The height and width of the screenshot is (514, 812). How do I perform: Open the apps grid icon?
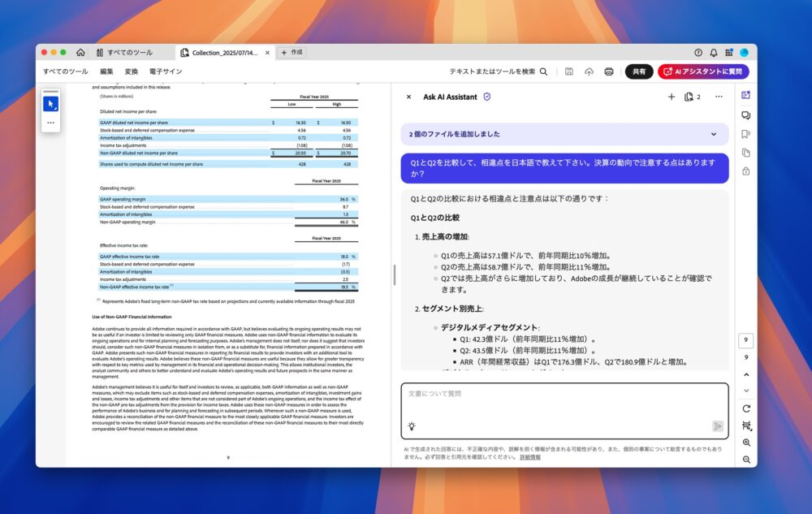click(x=728, y=52)
